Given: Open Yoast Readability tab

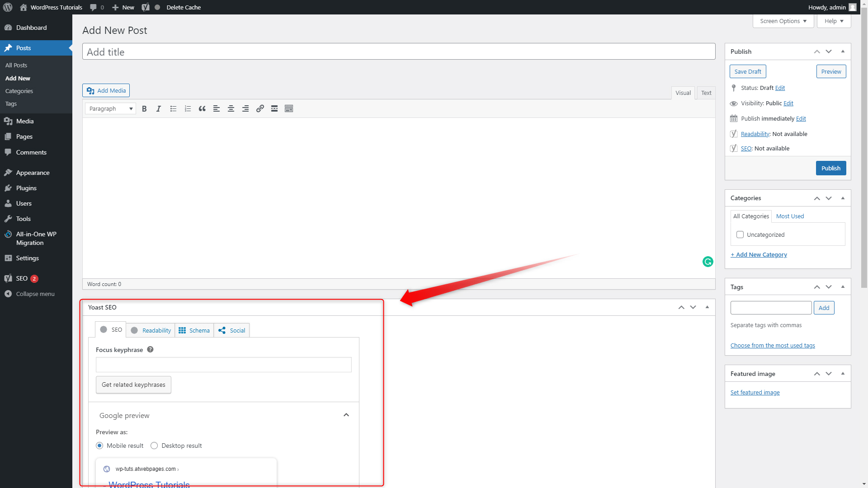Looking at the screenshot, I should tap(151, 330).
